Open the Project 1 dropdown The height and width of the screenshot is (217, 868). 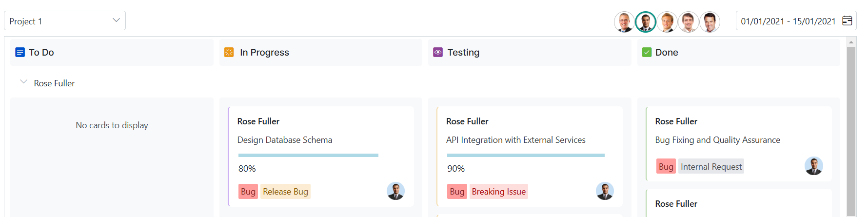pyautogui.click(x=65, y=21)
